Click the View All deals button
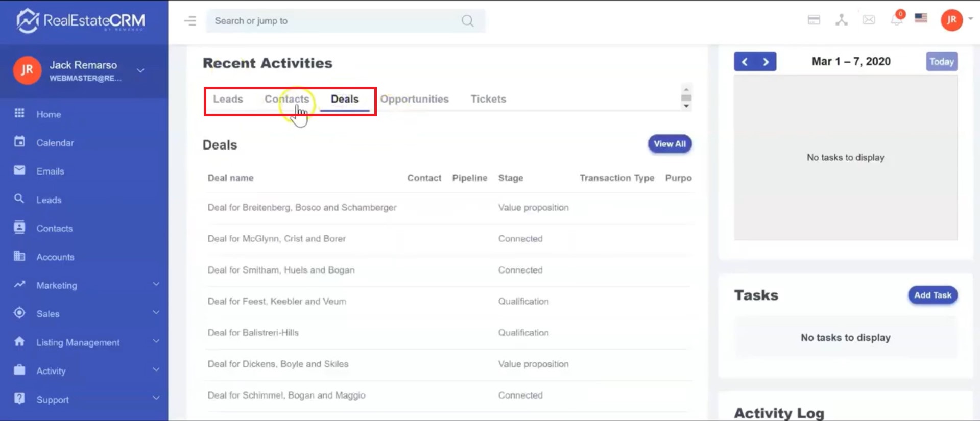The width and height of the screenshot is (980, 421). (x=670, y=144)
